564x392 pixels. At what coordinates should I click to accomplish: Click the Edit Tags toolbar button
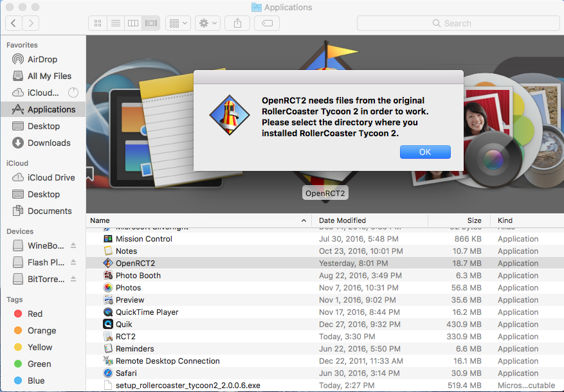tap(267, 23)
